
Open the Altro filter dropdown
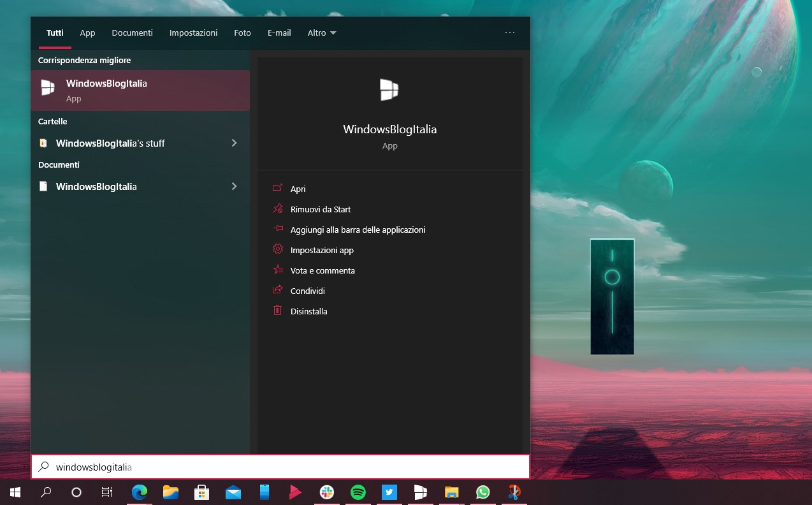(x=322, y=33)
